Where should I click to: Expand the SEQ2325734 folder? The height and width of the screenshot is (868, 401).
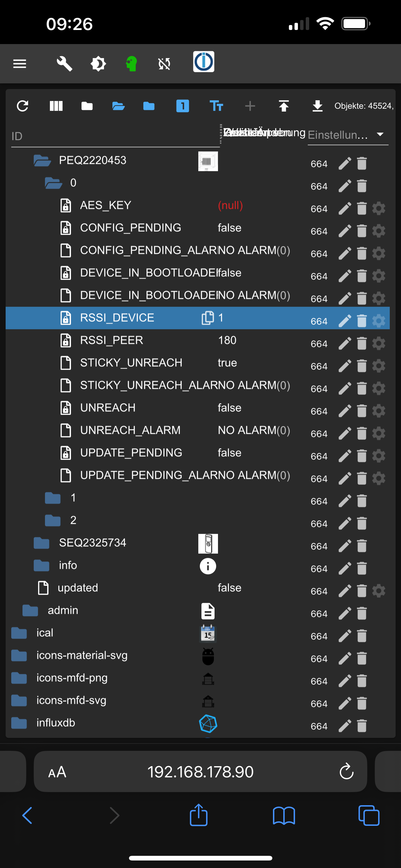[x=42, y=543]
